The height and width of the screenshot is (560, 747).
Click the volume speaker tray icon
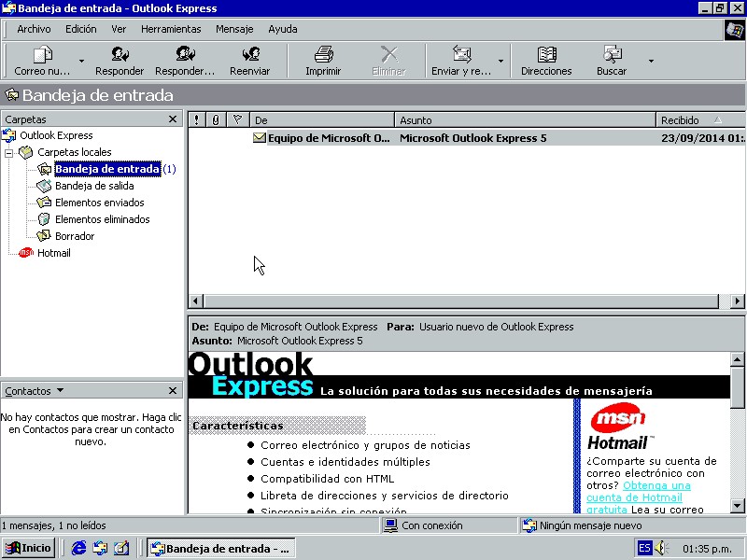coord(662,548)
